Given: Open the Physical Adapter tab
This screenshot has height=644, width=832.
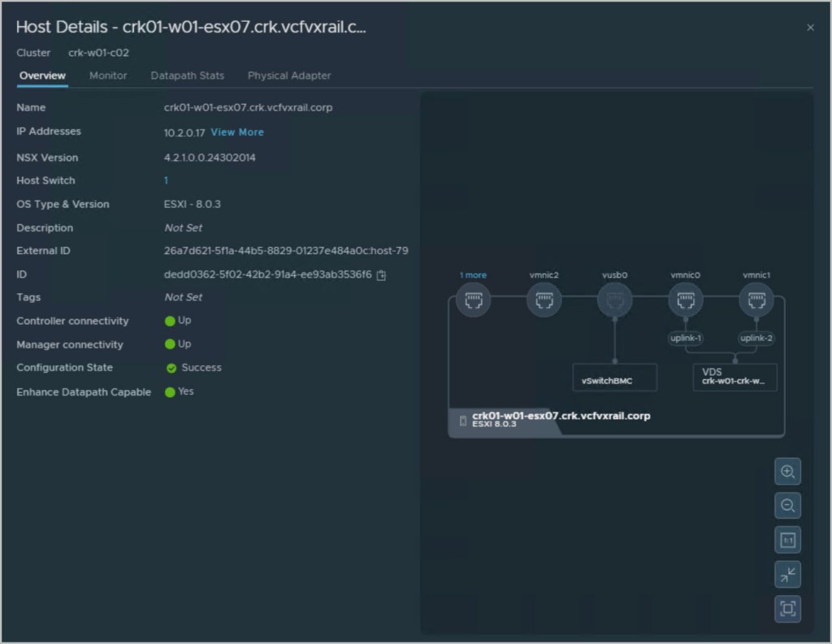Looking at the screenshot, I should pos(289,76).
